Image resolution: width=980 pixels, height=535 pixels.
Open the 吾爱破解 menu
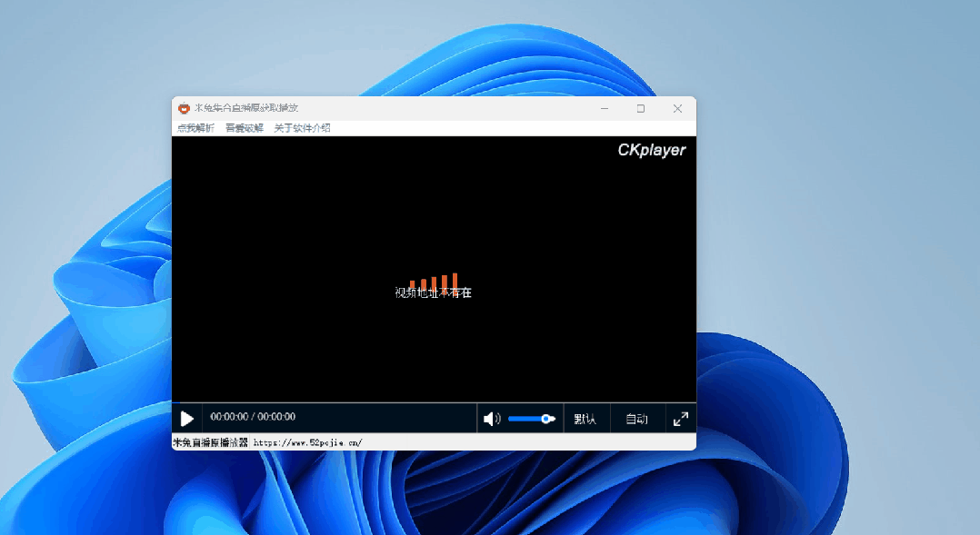[245, 128]
